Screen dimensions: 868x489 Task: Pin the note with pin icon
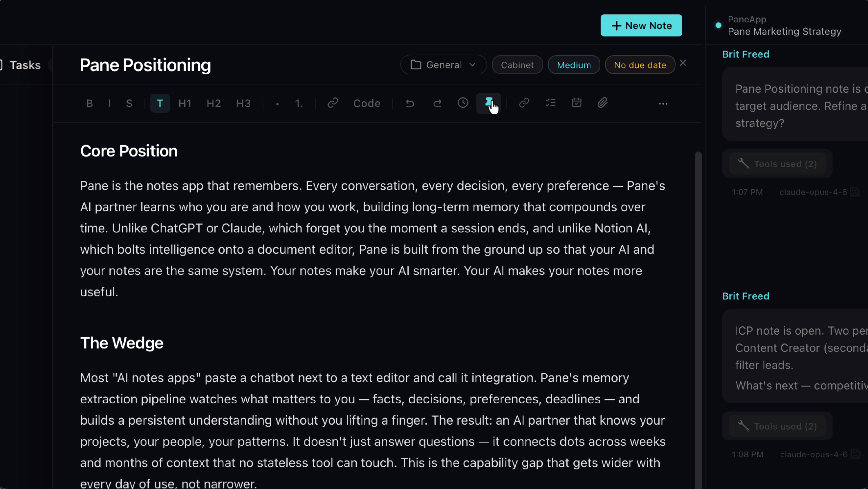tap(489, 103)
